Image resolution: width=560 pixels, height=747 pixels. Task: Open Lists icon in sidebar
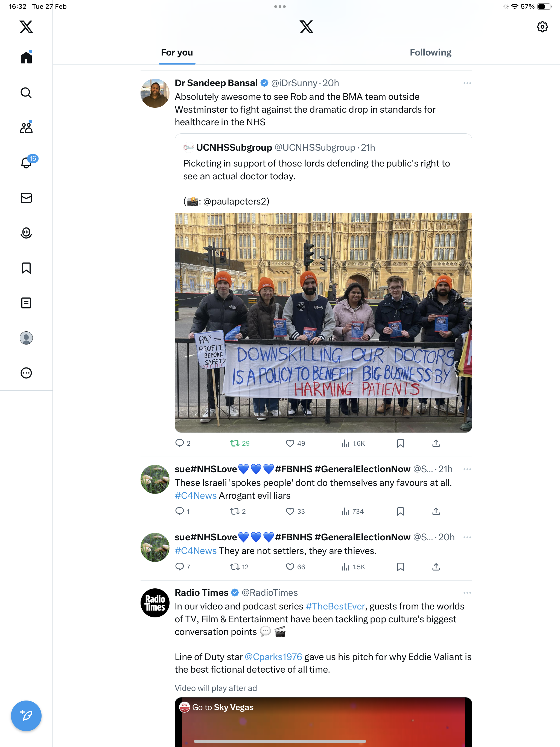(x=26, y=303)
